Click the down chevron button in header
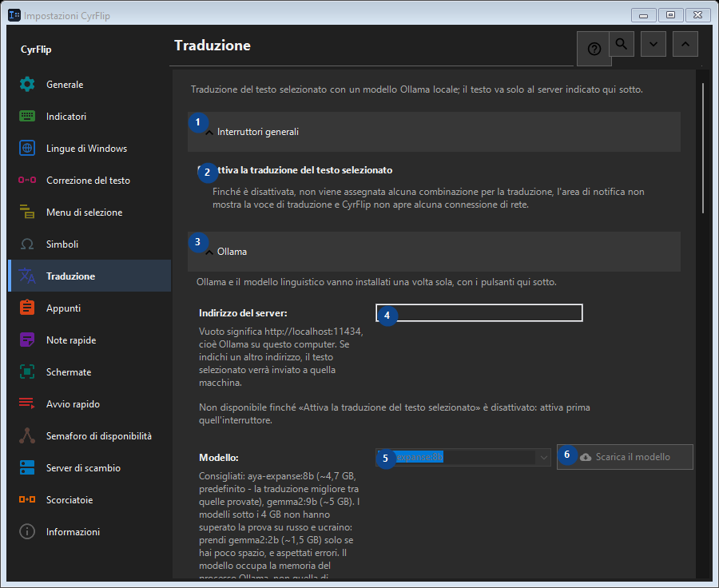Screen dimensions: 719x588 click(653, 44)
